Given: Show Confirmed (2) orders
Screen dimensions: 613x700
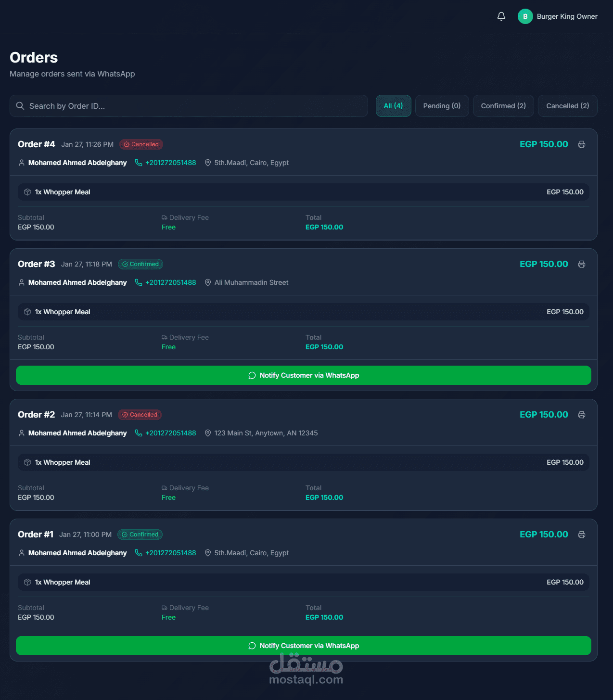Looking at the screenshot, I should coord(503,106).
